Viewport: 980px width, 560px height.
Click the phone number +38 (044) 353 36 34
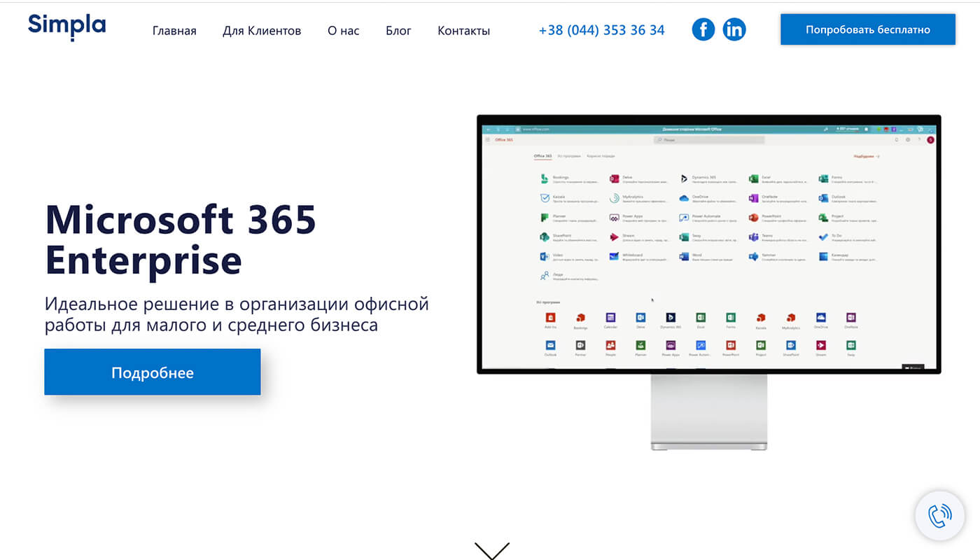(602, 30)
